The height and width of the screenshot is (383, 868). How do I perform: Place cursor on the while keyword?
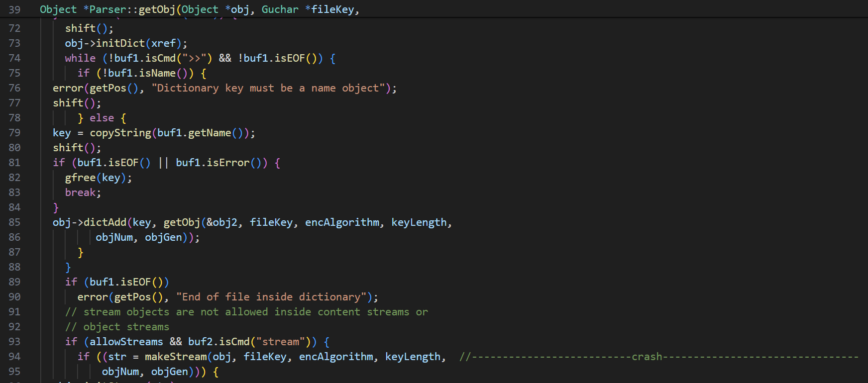[80, 58]
